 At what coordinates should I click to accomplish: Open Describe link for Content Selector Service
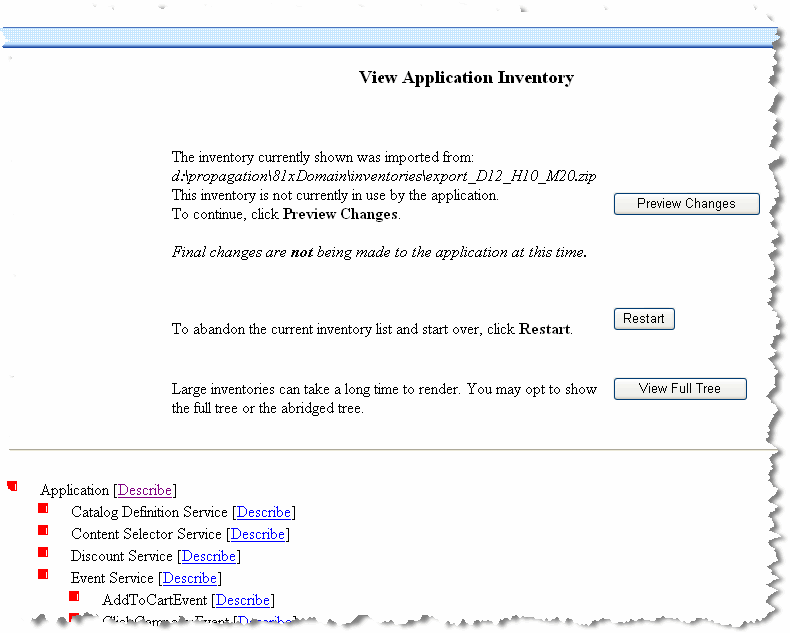pos(257,534)
